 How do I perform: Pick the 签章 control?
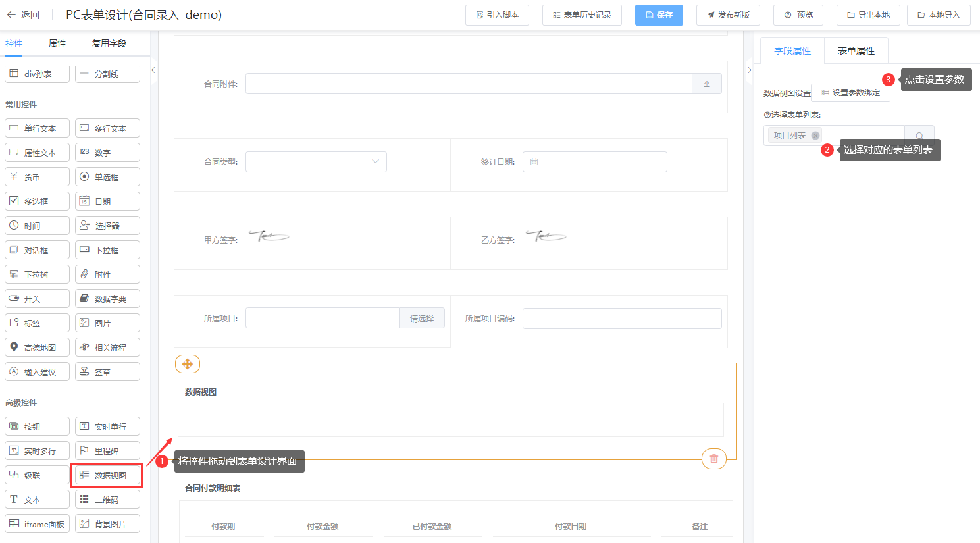[107, 372]
